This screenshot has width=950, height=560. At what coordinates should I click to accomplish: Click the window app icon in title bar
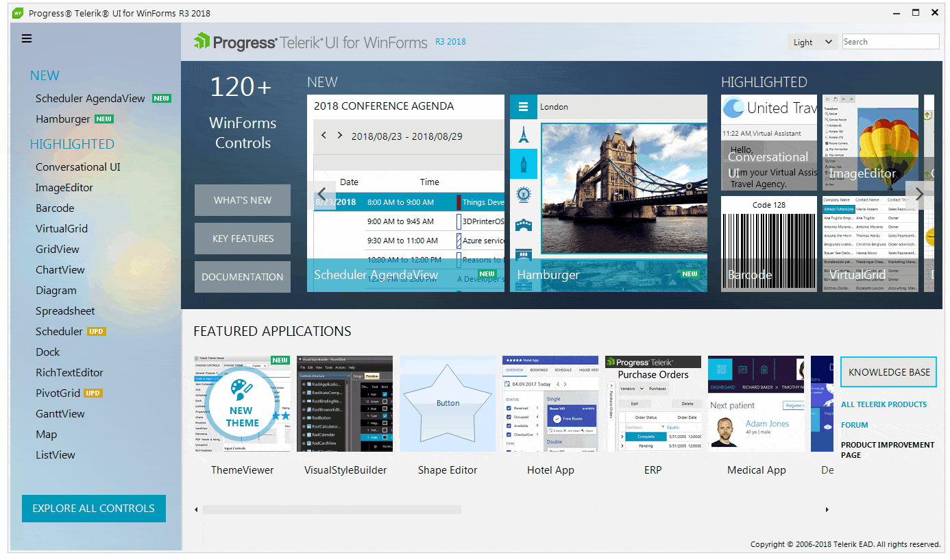tap(18, 13)
